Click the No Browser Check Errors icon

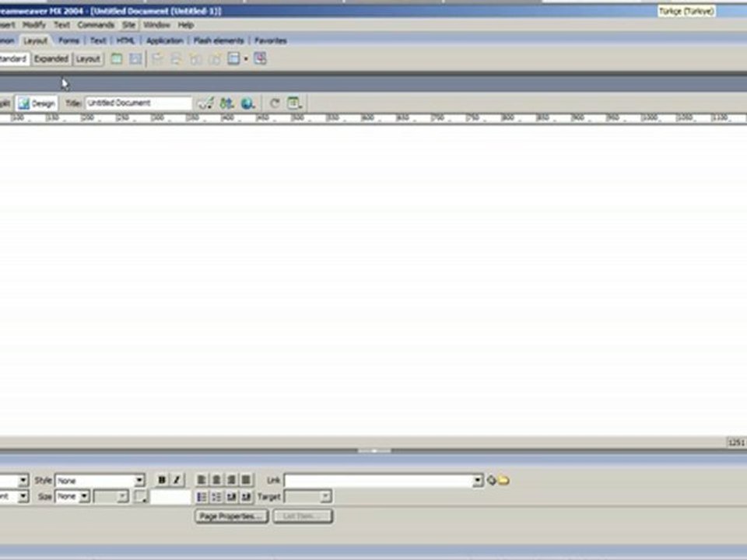205,103
